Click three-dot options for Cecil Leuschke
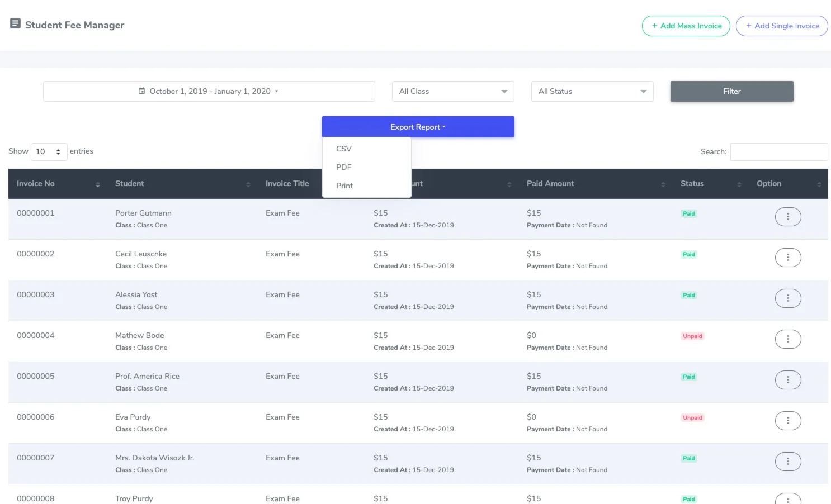The width and height of the screenshot is (831, 504). (x=787, y=258)
